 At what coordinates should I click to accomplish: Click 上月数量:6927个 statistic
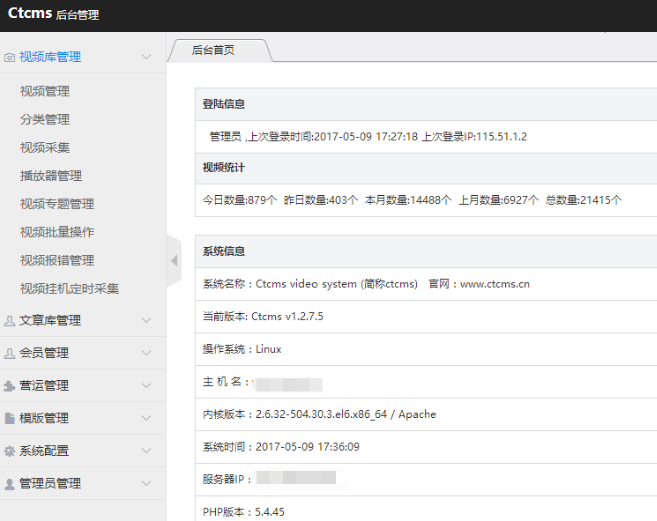[x=499, y=200]
